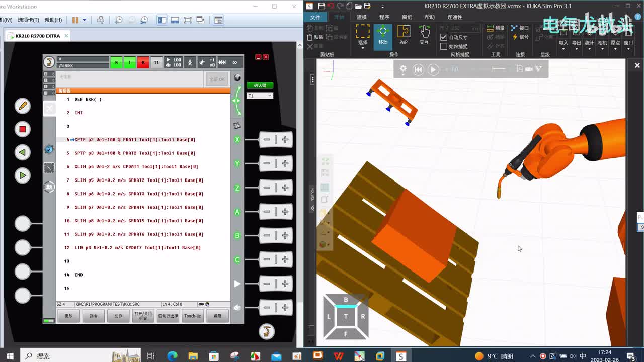Open the 连通性 connectivity ribbon tab

coord(454,17)
